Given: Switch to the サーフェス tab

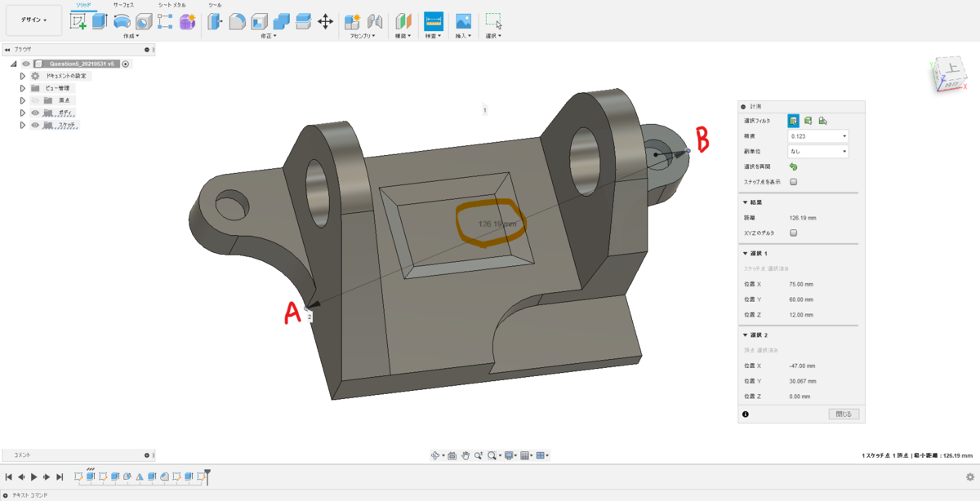Looking at the screenshot, I should point(123,5).
